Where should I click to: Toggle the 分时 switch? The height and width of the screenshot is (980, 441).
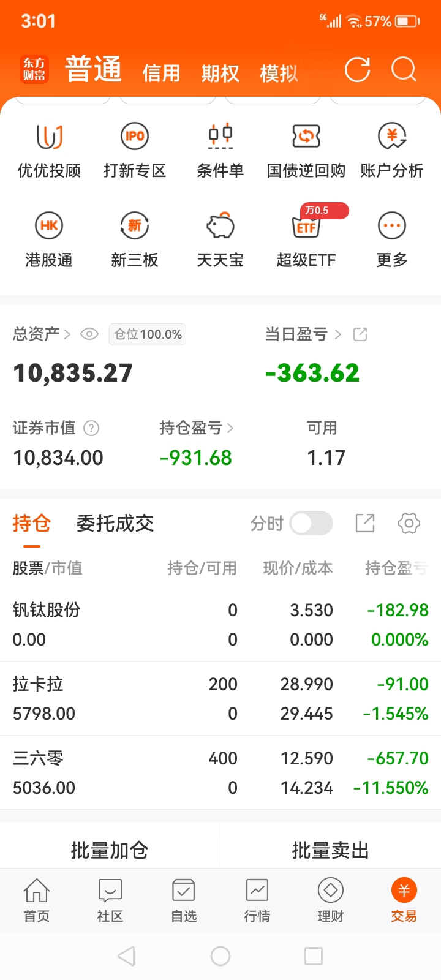coord(311,523)
